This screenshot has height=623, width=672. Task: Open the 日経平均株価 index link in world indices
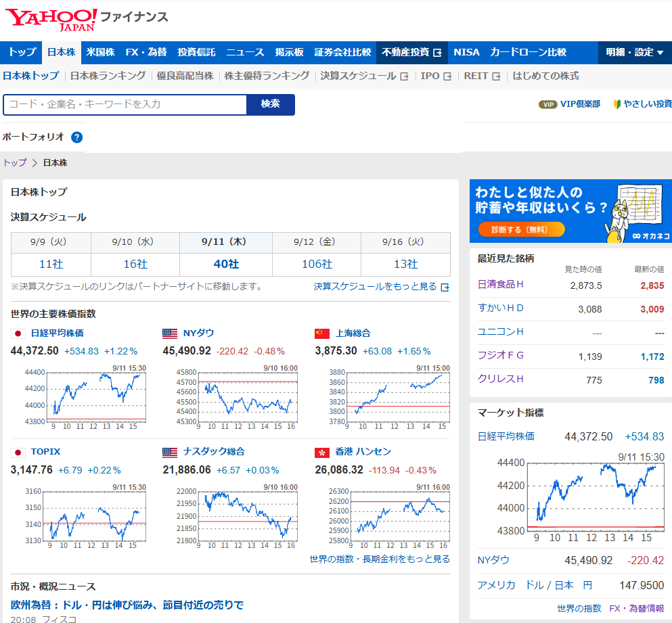click(58, 333)
